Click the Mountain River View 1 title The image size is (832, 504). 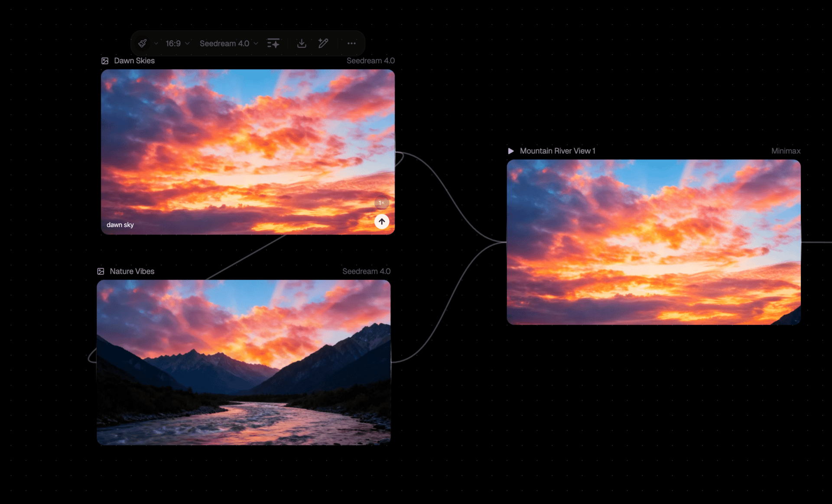(x=557, y=151)
